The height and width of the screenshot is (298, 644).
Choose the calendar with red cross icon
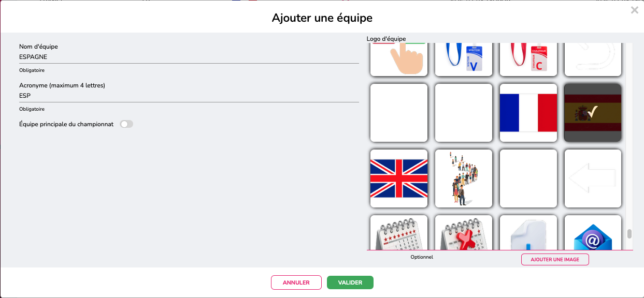[464, 232]
